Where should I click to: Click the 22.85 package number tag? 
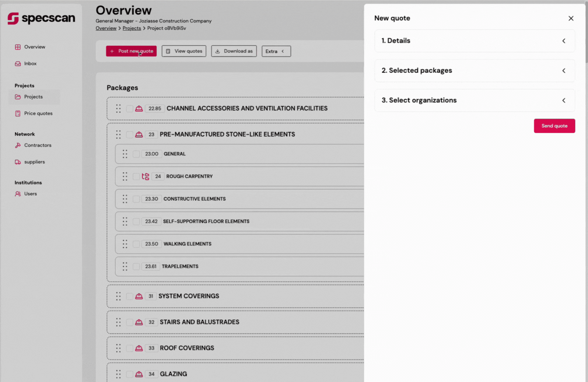[x=155, y=109]
